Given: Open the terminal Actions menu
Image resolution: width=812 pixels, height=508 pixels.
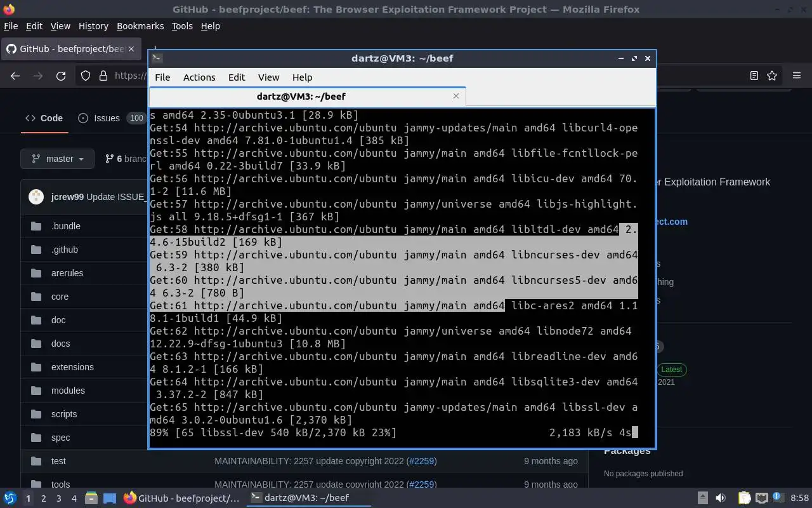Looking at the screenshot, I should coord(199,77).
